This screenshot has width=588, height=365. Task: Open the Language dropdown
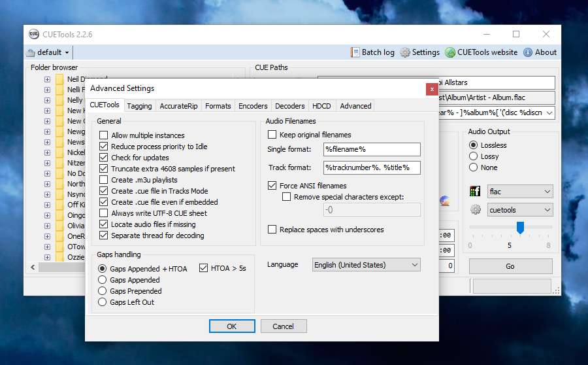[x=366, y=265]
